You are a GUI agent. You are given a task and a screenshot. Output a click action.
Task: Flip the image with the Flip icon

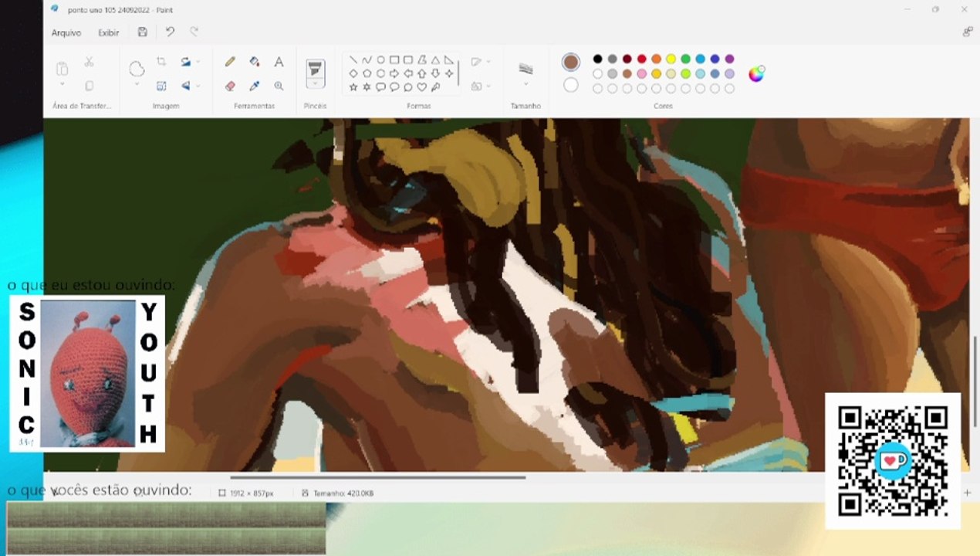185,86
